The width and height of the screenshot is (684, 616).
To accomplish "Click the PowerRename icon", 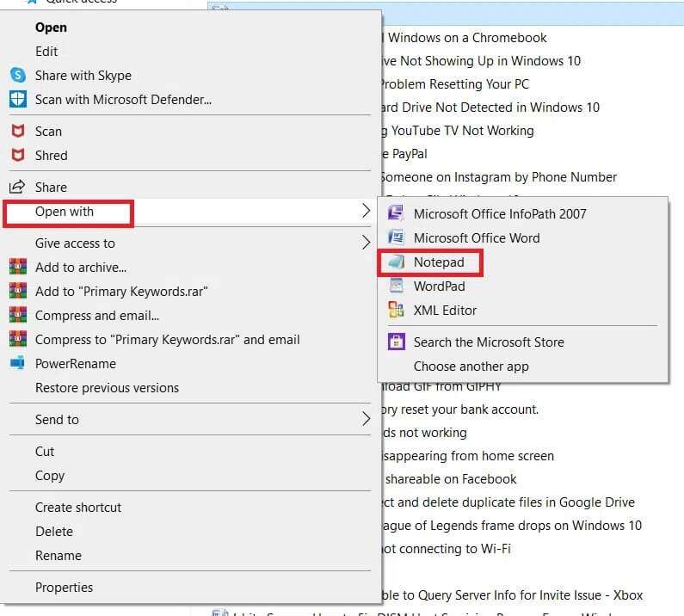I will (x=18, y=363).
